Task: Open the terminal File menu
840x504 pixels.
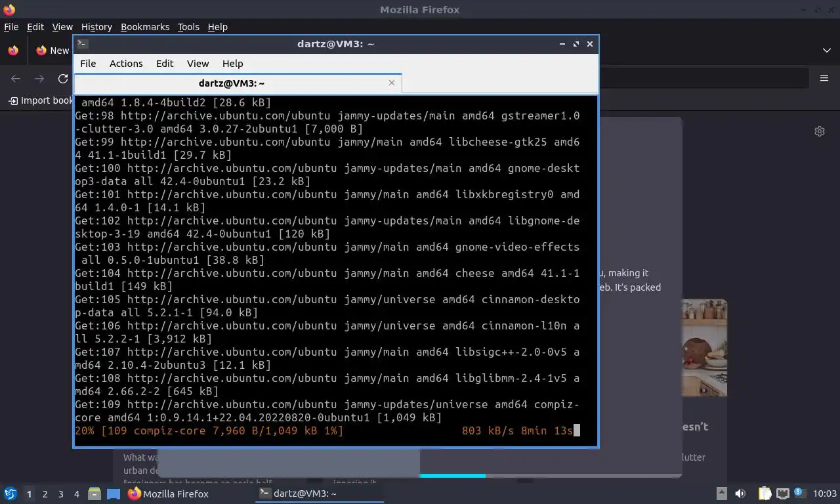Action: [88, 64]
